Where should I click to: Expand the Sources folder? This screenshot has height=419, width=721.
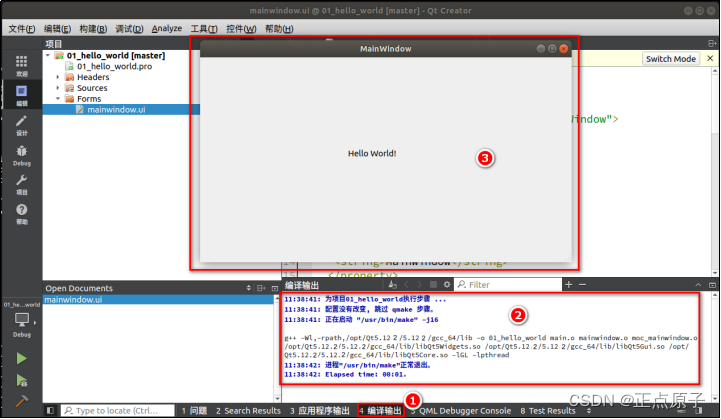(x=58, y=88)
